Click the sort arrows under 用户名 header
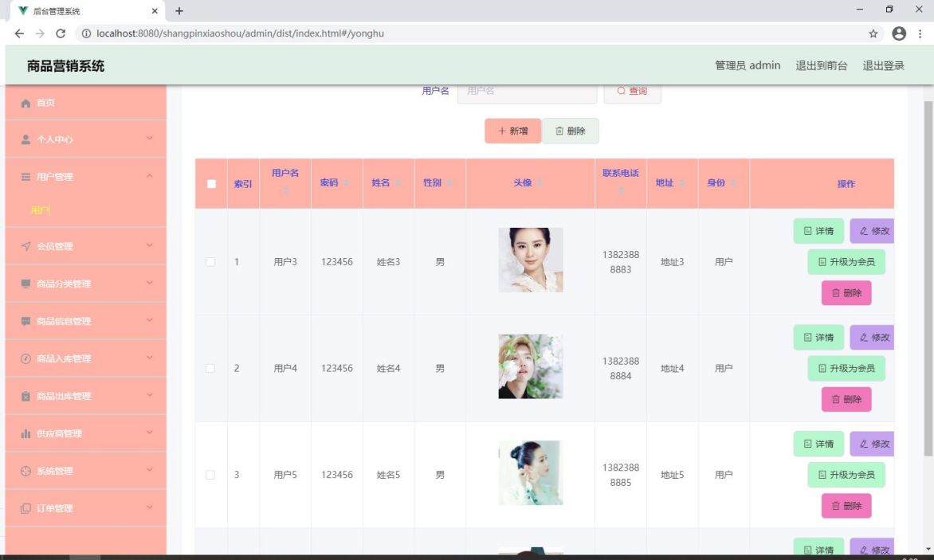This screenshot has width=934, height=560. pyautogui.click(x=285, y=190)
